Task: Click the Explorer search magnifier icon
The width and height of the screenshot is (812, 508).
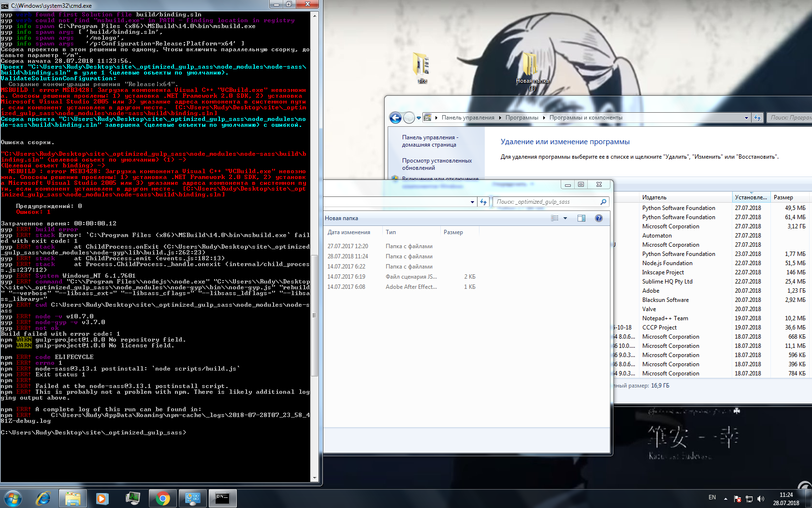Action: coord(603,202)
